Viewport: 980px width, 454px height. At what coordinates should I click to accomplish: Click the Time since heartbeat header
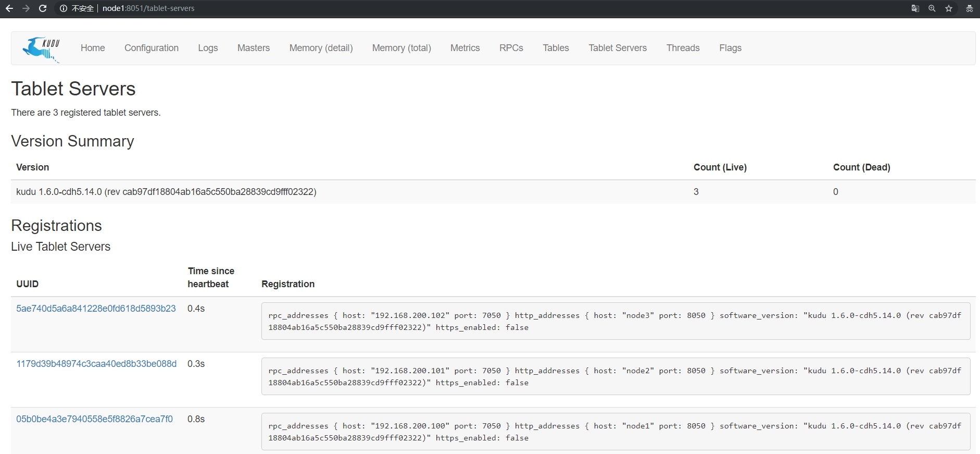(211, 277)
